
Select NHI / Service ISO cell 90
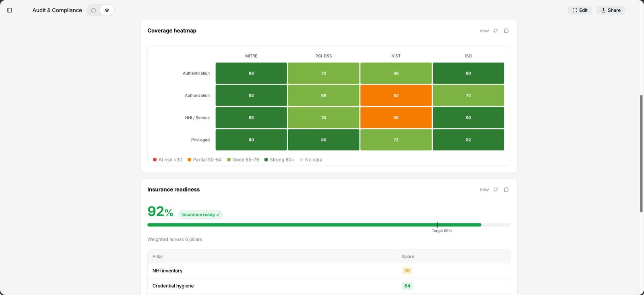pos(469,118)
